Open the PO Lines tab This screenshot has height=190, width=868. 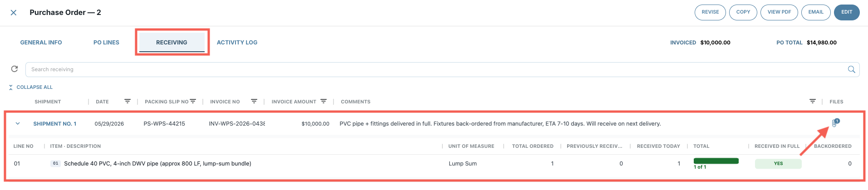pos(106,43)
